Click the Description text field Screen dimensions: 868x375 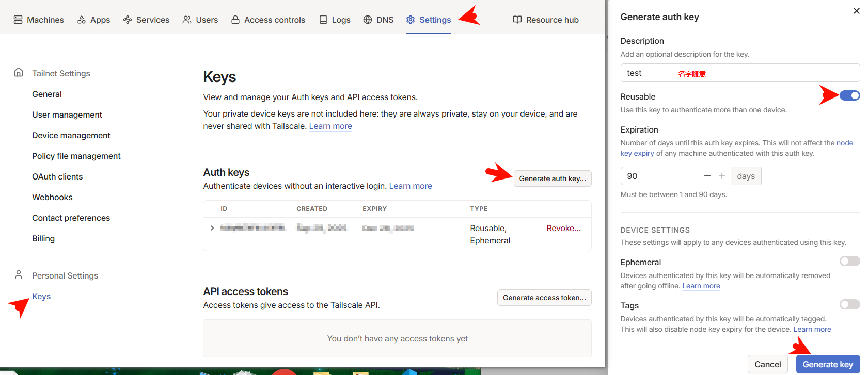coord(739,73)
